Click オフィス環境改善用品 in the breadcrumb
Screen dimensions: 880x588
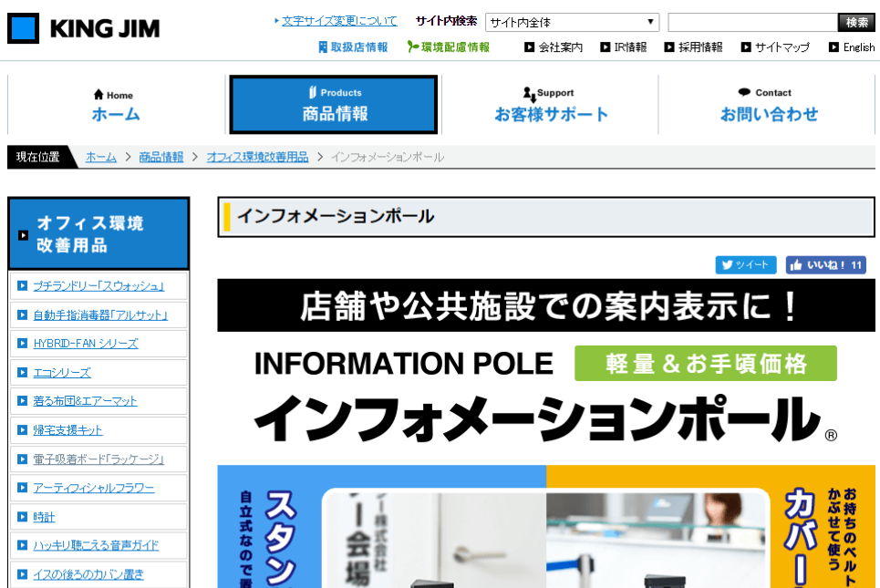(x=257, y=157)
